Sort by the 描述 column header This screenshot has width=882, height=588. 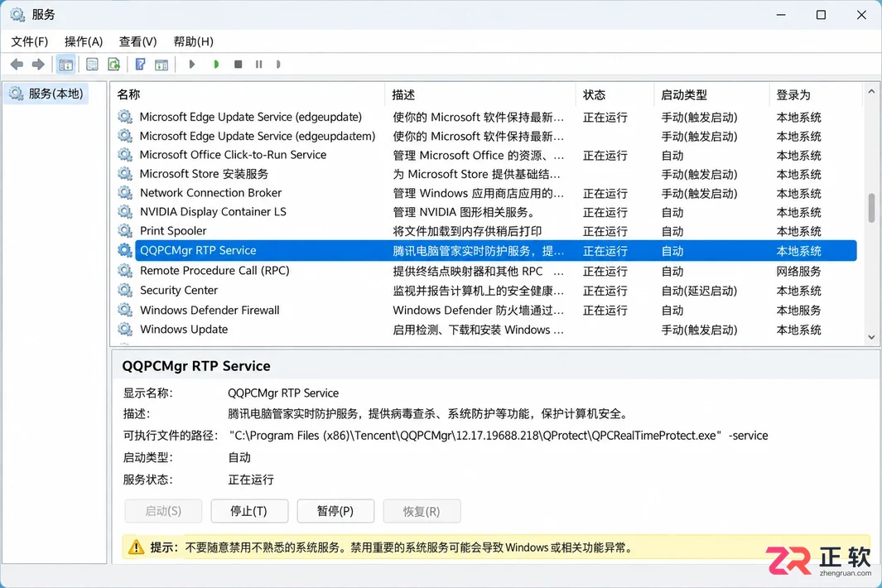pos(480,94)
